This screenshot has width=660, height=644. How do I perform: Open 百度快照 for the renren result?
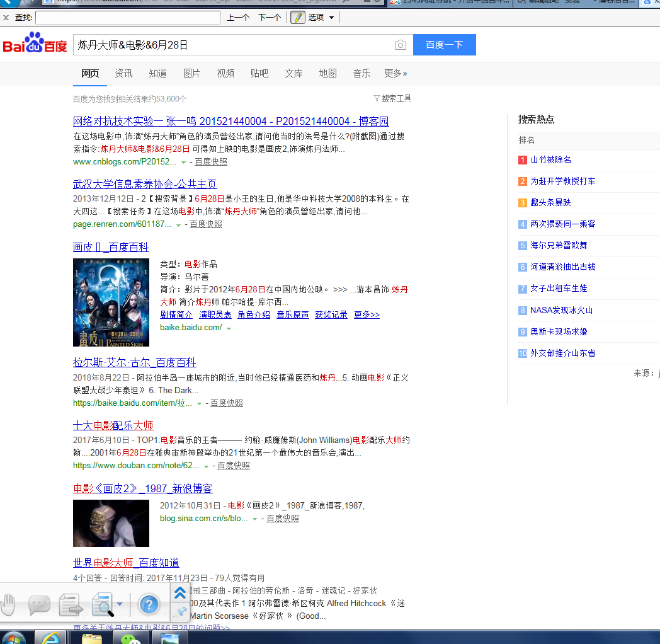click(206, 224)
